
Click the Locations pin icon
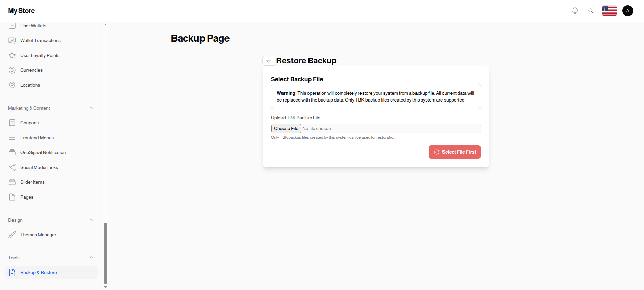pos(12,85)
